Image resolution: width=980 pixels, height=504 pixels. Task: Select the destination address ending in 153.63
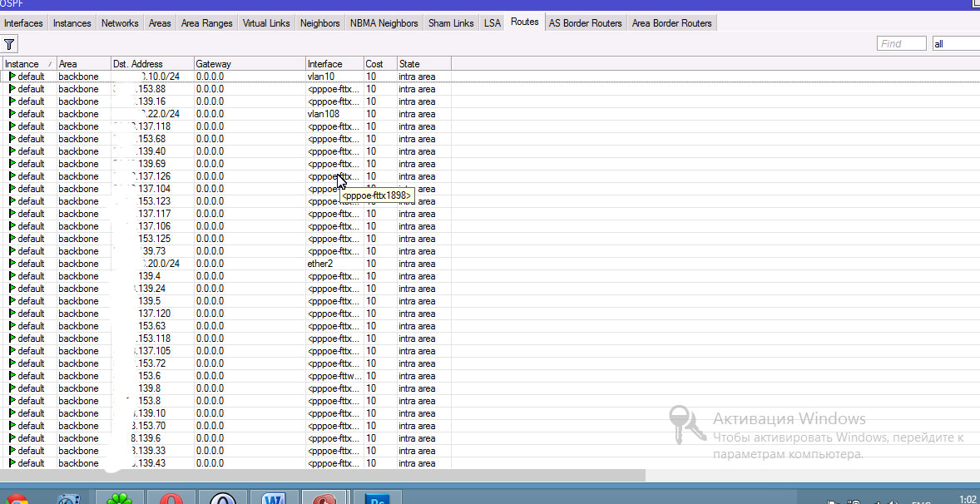152,326
